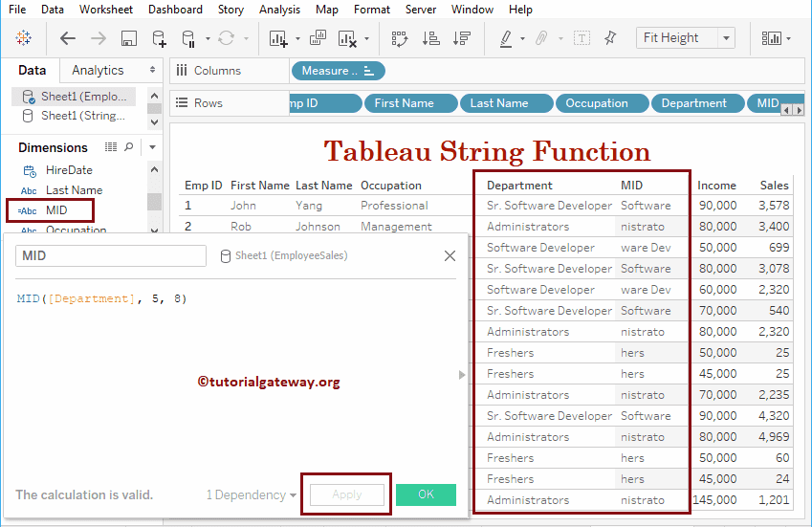812x527 pixels.
Task: Open the highlight dropdown arrow
Action: pyautogui.click(x=522, y=39)
